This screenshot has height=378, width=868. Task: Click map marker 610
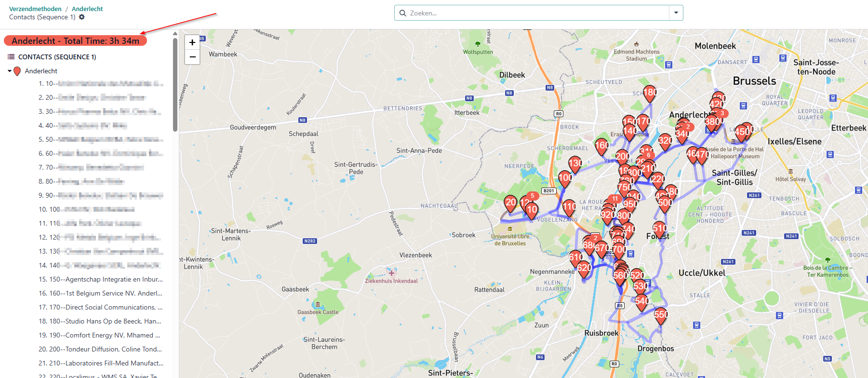tap(575, 257)
